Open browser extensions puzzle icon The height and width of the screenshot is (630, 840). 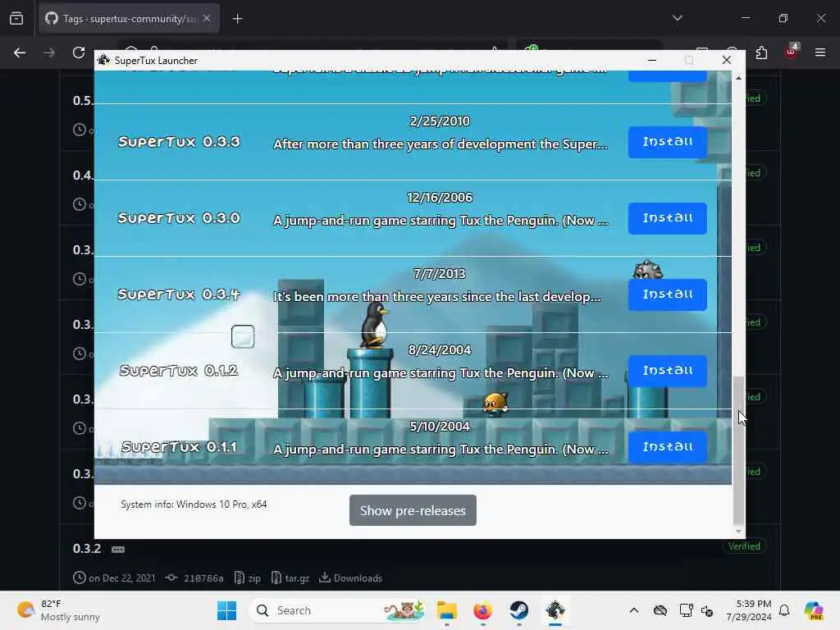pos(761,52)
